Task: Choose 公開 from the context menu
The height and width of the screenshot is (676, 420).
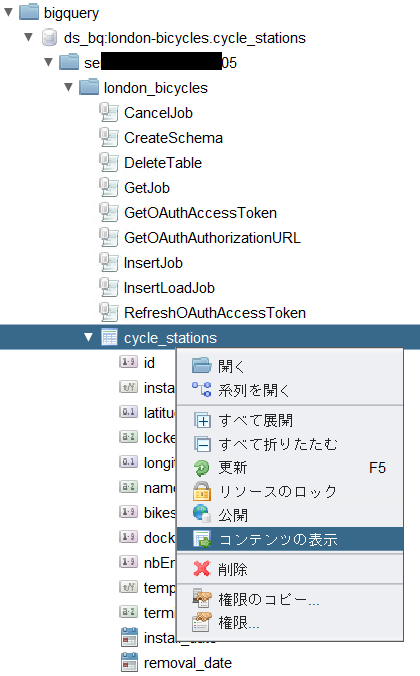Action: click(290, 515)
